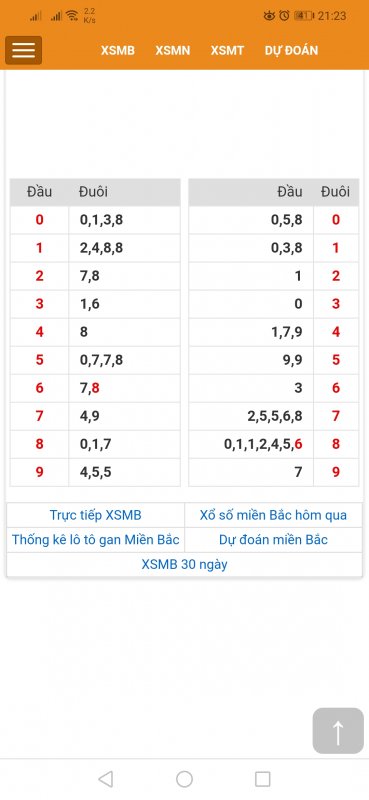Viewport: 369px width, 800px height.
Task: Tap the recent apps square icon
Action: 262,779
